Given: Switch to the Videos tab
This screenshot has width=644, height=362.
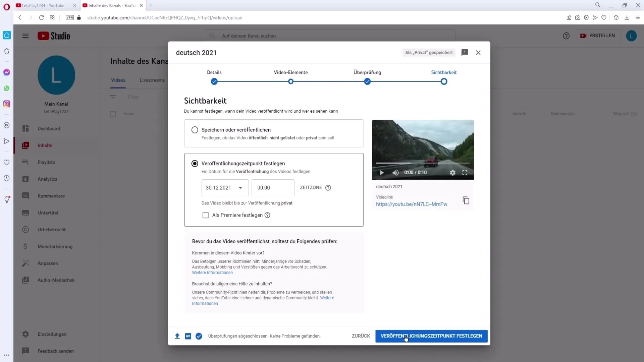Looking at the screenshot, I should pyautogui.click(x=118, y=80).
